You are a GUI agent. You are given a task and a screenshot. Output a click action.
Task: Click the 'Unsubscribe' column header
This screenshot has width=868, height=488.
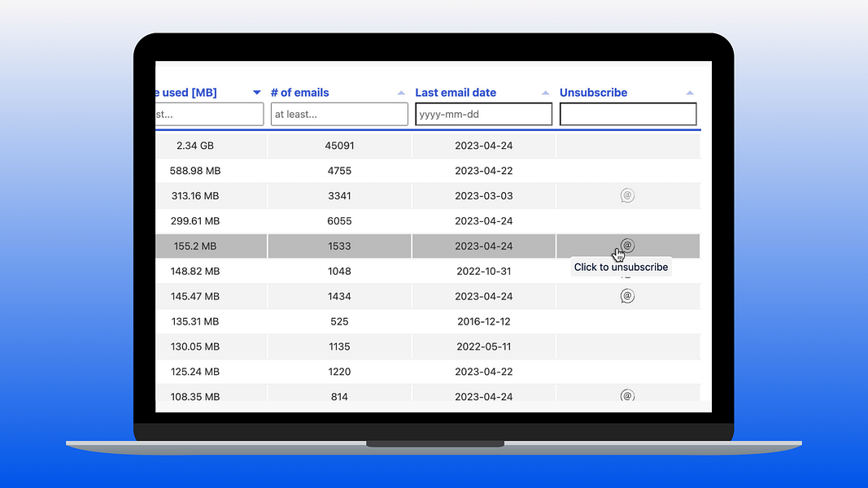click(593, 92)
